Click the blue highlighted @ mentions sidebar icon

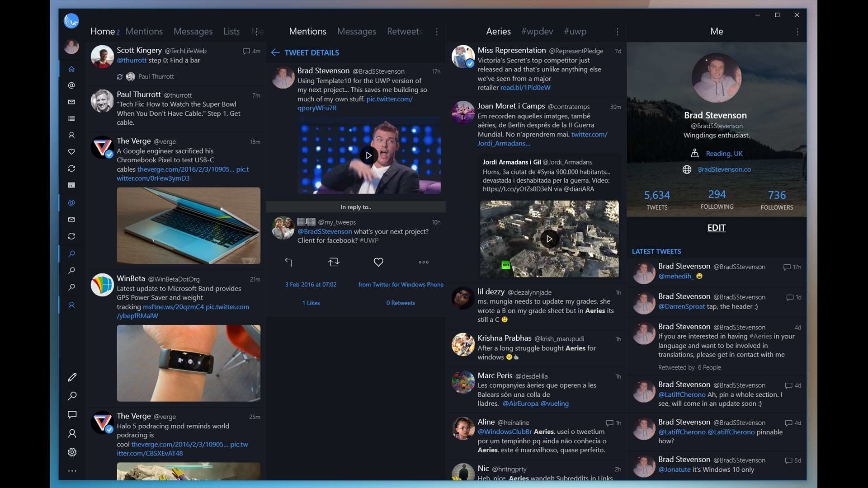click(x=71, y=203)
